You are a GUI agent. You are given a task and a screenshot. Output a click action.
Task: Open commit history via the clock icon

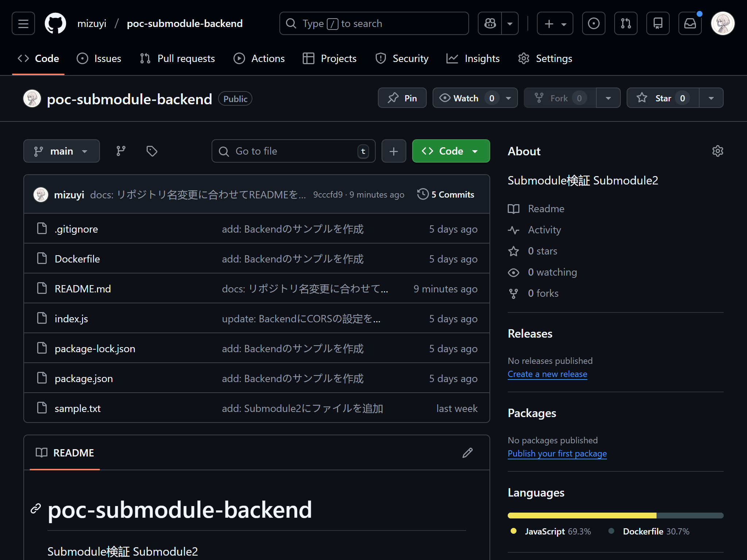(423, 194)
